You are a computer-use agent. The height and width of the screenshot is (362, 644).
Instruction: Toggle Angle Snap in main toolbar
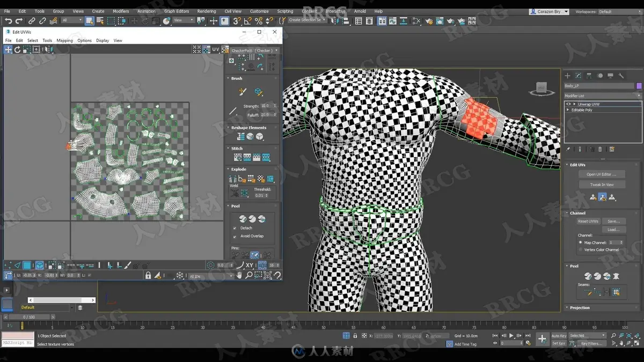pos(247,21)
